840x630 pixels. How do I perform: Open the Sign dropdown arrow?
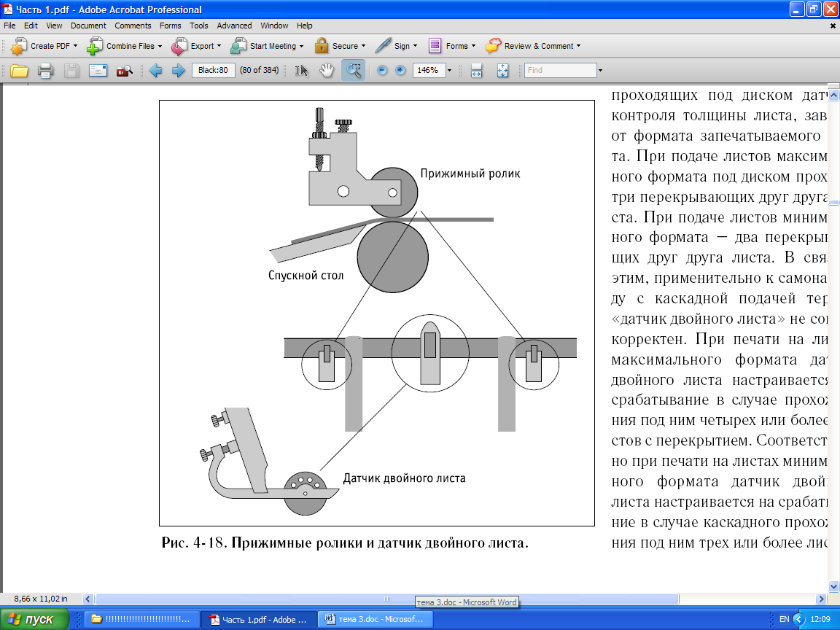coord(415,46)
